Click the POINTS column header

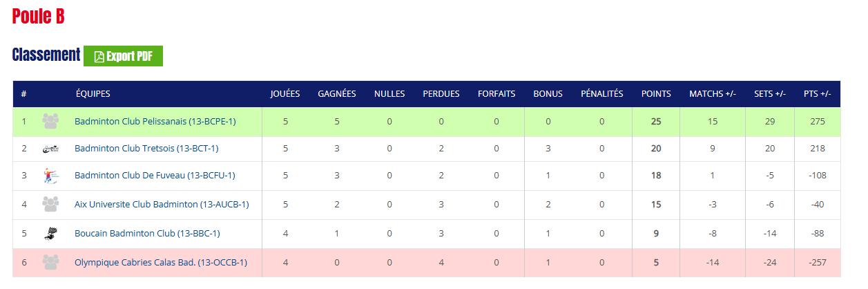(x=656, y=94)
